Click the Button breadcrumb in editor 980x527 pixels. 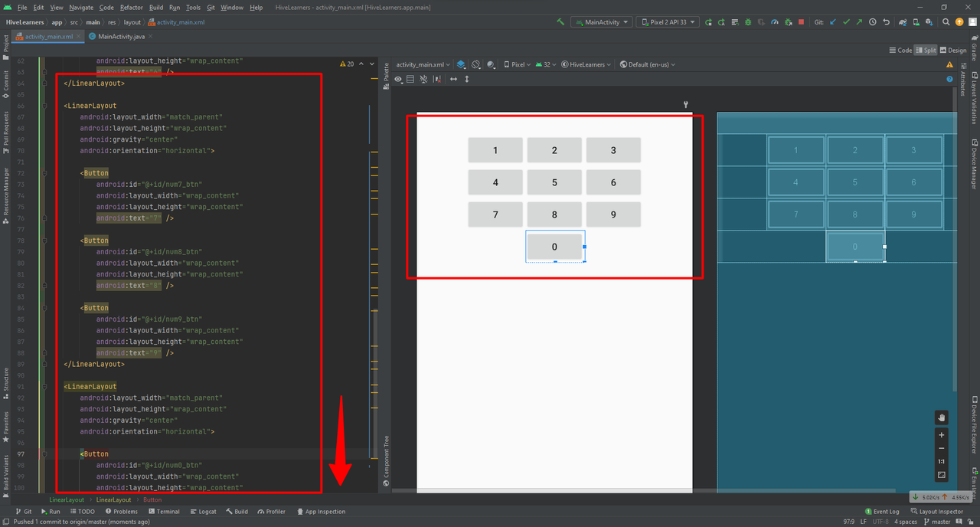click(x=152, y=499)
